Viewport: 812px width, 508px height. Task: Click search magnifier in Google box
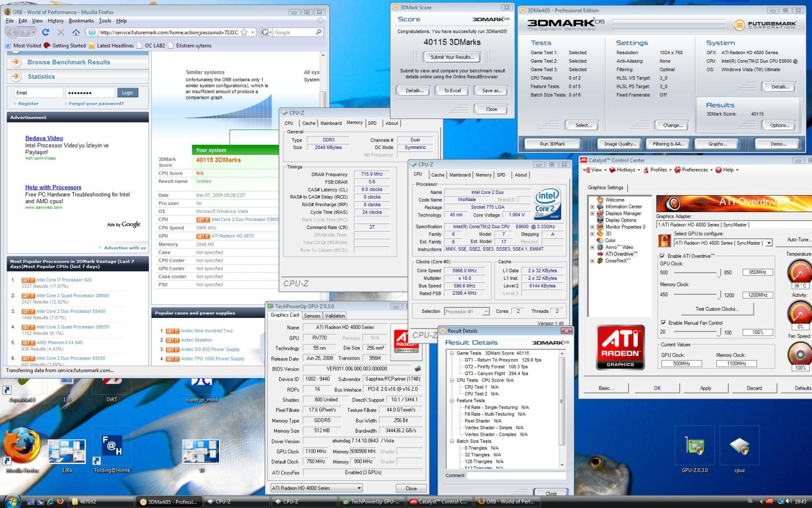318,32
